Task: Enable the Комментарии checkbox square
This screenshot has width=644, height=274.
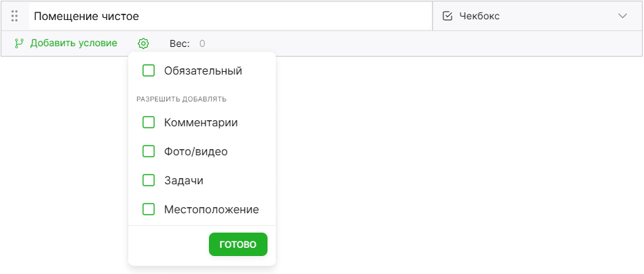Action: point(148,122)
